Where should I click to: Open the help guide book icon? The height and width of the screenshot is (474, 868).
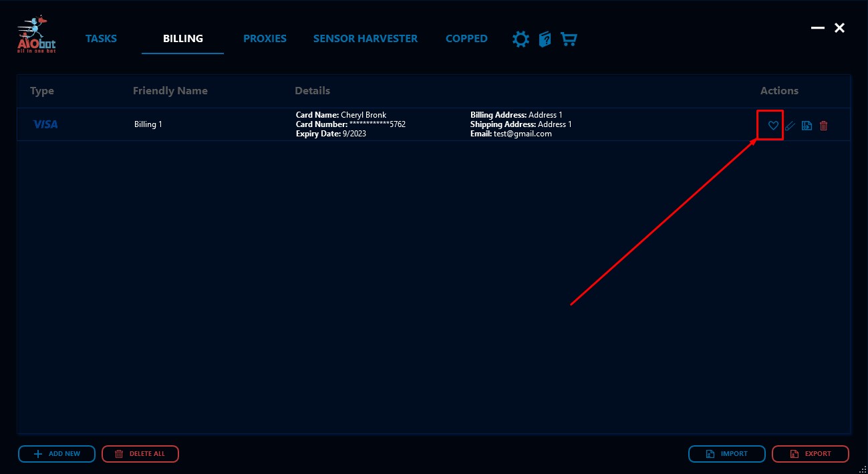(x=545, y=39)
